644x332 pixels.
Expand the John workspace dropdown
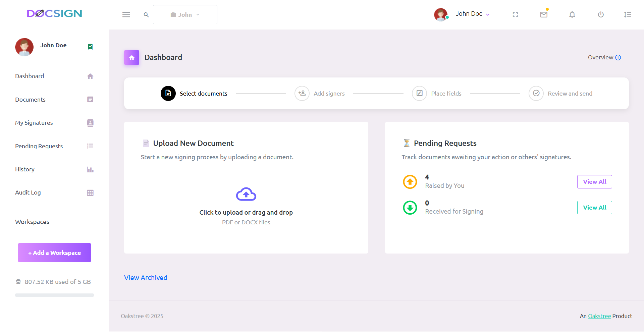click(185, 14)
